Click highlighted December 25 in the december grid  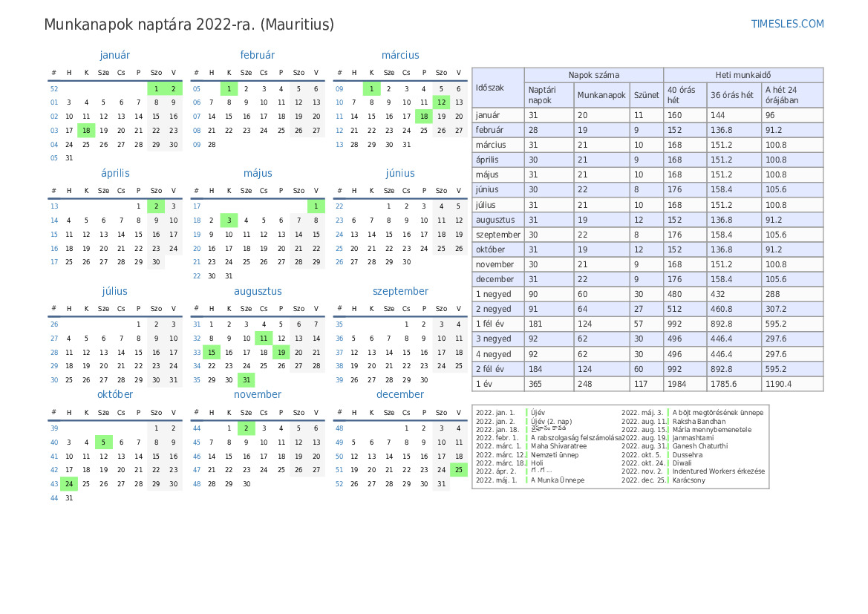[x=458, y=469]
